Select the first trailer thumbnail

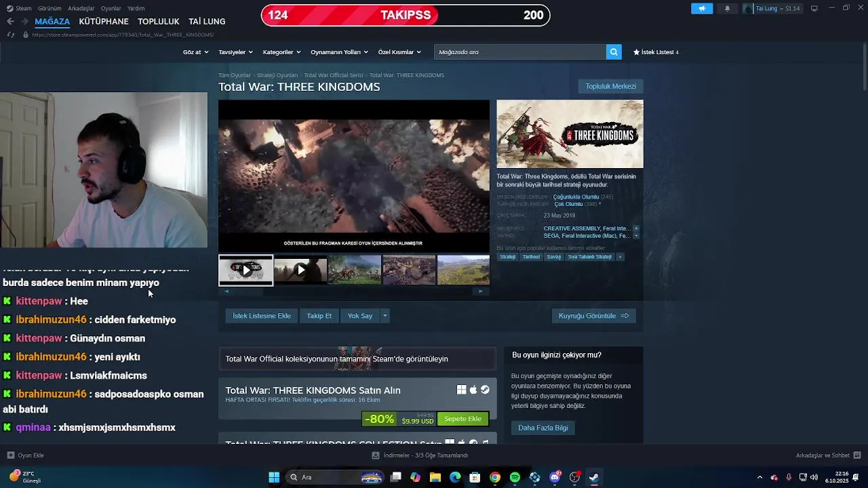click(245, 270)
